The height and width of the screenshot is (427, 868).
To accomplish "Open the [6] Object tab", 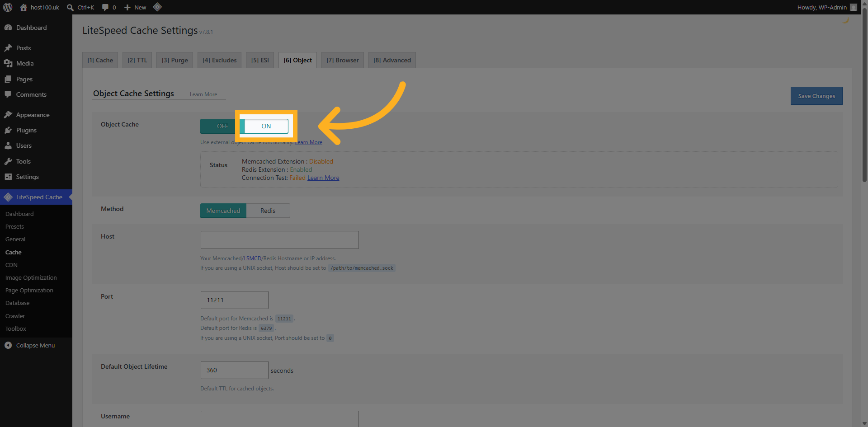I will 298,60.
